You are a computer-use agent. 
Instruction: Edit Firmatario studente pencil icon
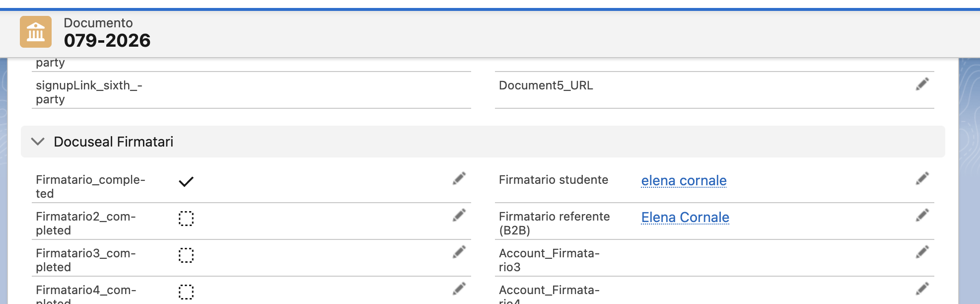(922, 179)
